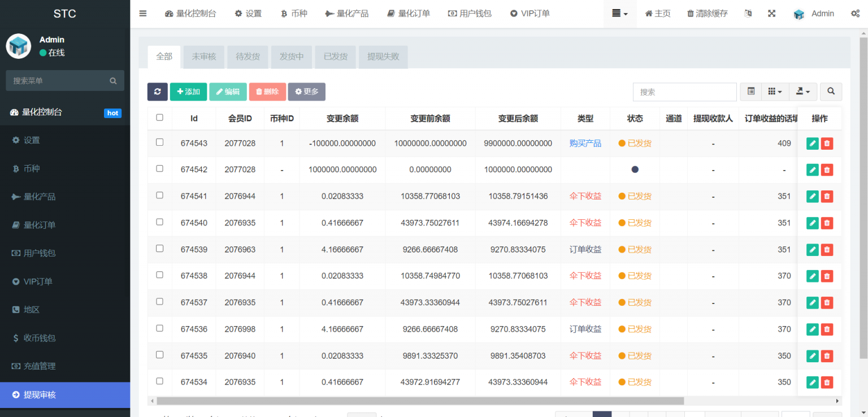
Task: Click the table search input field
Action: [685, 92]
